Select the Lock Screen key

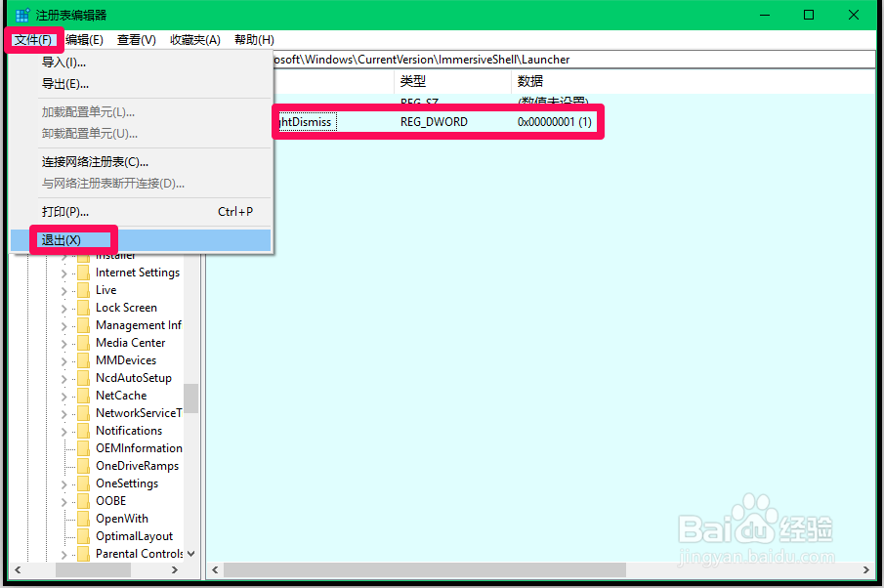coord(126,308)
